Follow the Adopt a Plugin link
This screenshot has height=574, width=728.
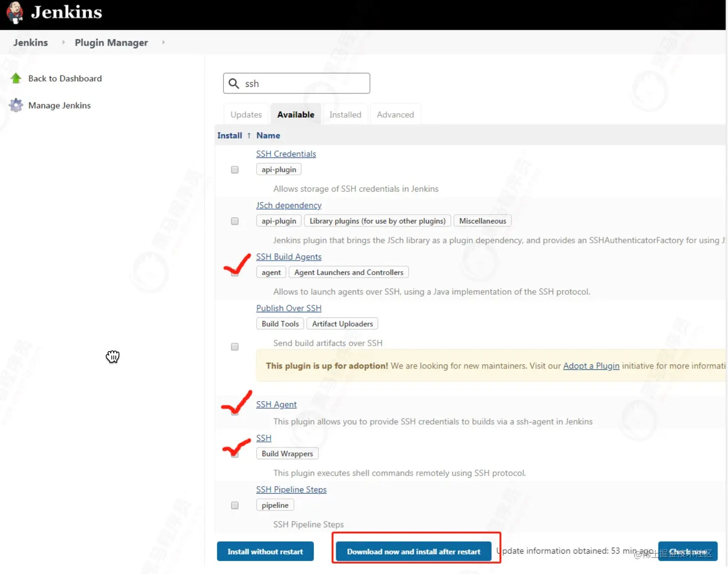[591, 366]
